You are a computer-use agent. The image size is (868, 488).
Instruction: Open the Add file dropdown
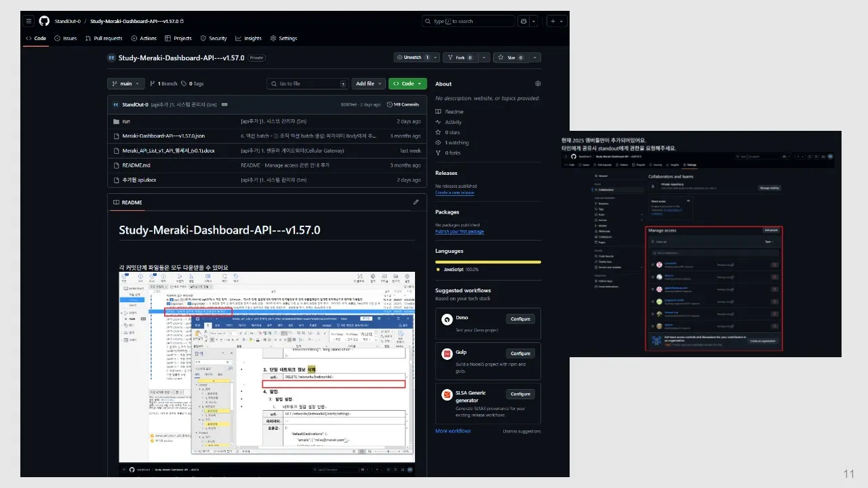tap(368, 83)
